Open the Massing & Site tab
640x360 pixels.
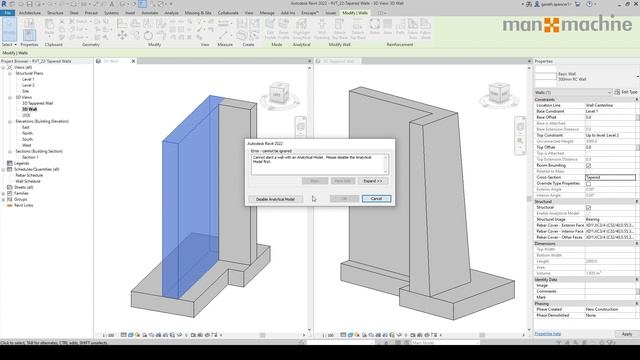198,13
